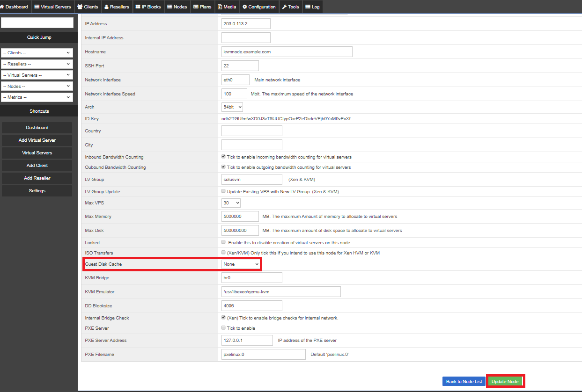Toggle the Internal Bridge Check checkbox
Image resolution: width=582 pixels, height=392 pixels.
[223, 318]
